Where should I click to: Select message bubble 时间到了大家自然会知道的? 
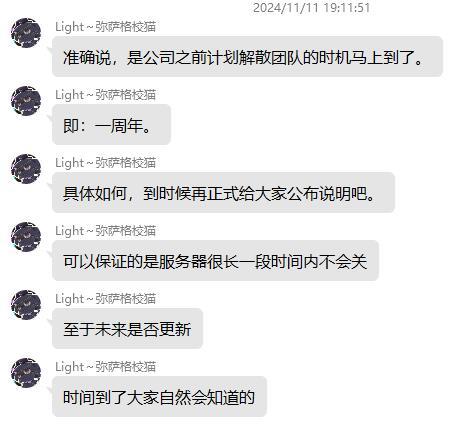pos(159,397)
